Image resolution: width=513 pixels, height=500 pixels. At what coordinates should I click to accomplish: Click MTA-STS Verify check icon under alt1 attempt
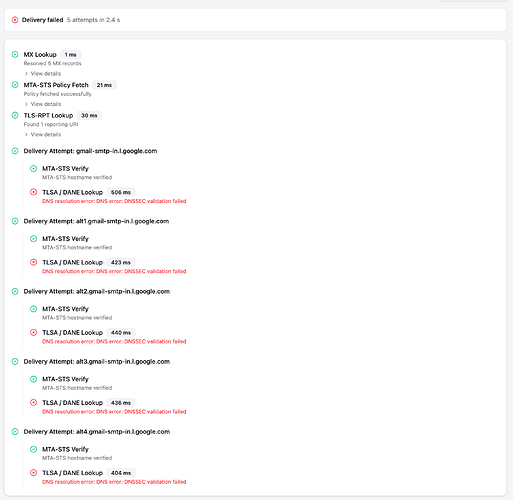pyautogui.click(x=33, y=239)
